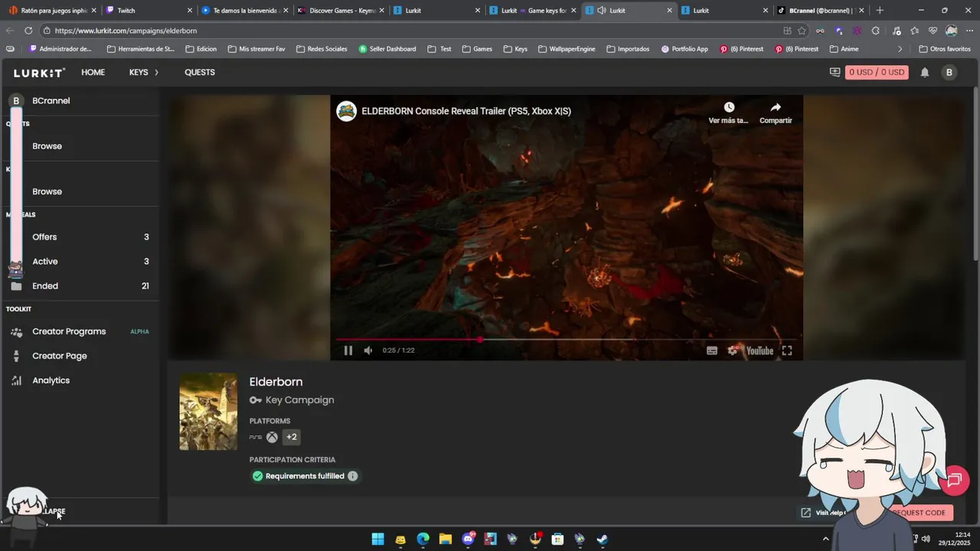Screen dimensions: 980x551
Task: Add this page to favorites (star)
Action: (802, 31)
